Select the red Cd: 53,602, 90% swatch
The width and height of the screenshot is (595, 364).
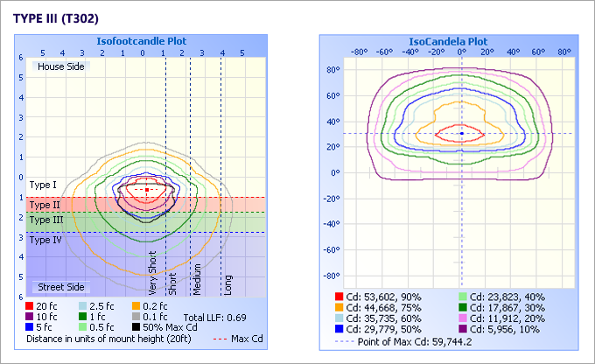pyautogui.click(x=340, y=297)
